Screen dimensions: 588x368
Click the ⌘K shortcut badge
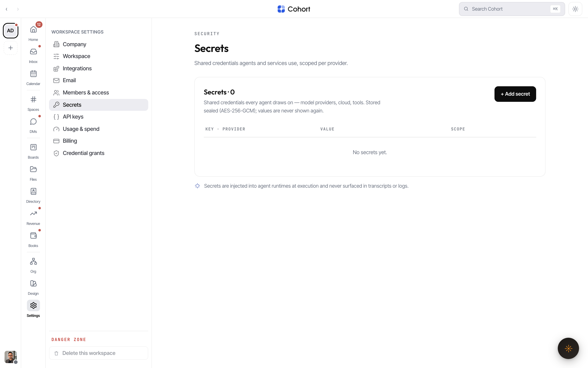[555, 9]
